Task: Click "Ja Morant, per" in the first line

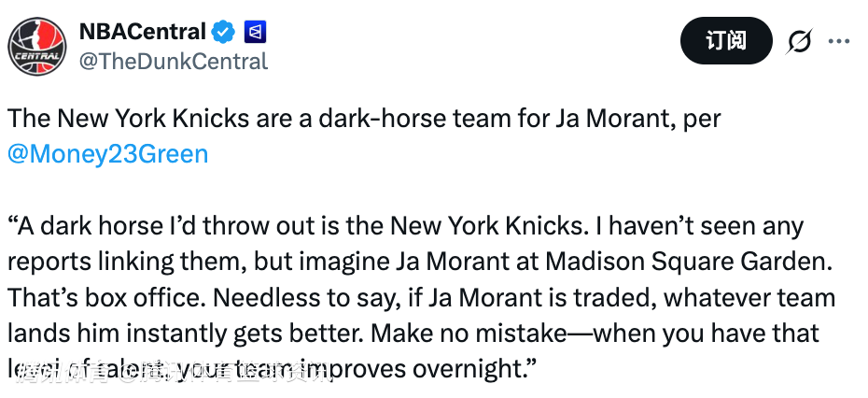Action: tap(638, 120)
